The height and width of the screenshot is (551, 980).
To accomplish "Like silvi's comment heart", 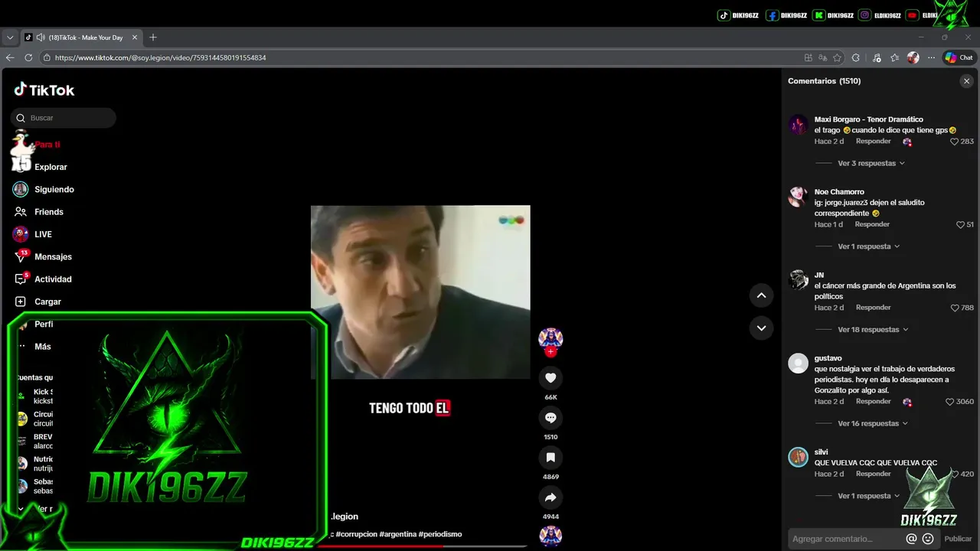I will tap(955, 474).
